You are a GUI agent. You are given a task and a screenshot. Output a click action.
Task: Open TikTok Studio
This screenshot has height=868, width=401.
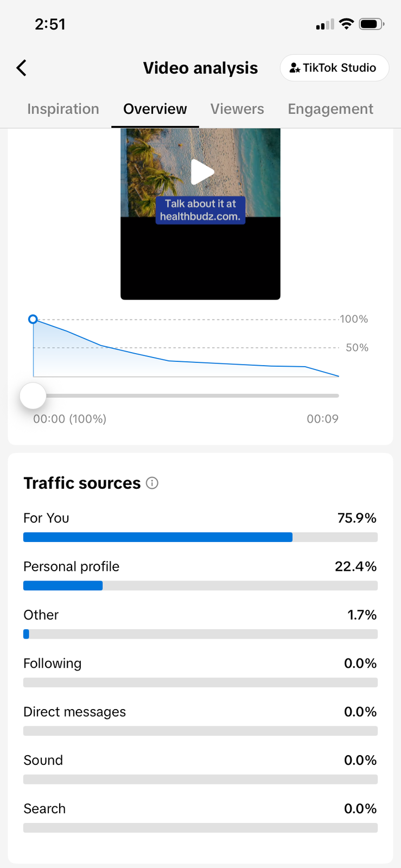(x=334, y=68)
